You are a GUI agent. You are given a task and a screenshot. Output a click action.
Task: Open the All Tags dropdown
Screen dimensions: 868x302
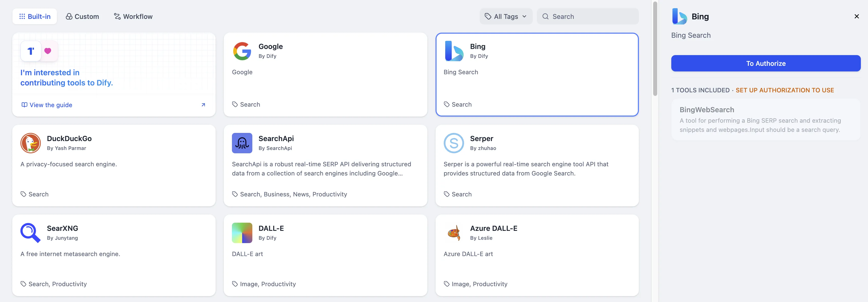[x=505, y=17]
